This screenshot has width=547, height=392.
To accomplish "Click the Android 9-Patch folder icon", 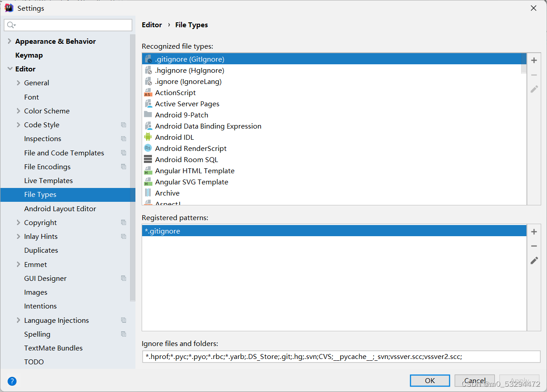I will pos(148,115).
